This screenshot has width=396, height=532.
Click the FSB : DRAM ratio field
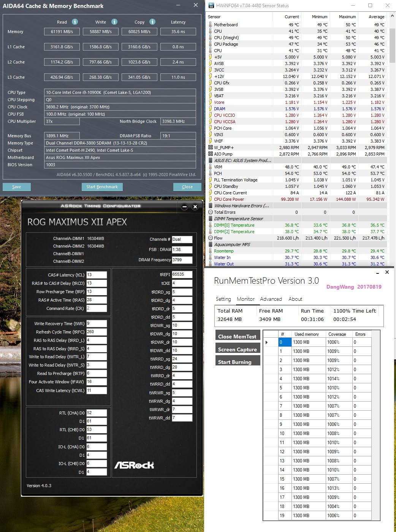coord(182,250)
